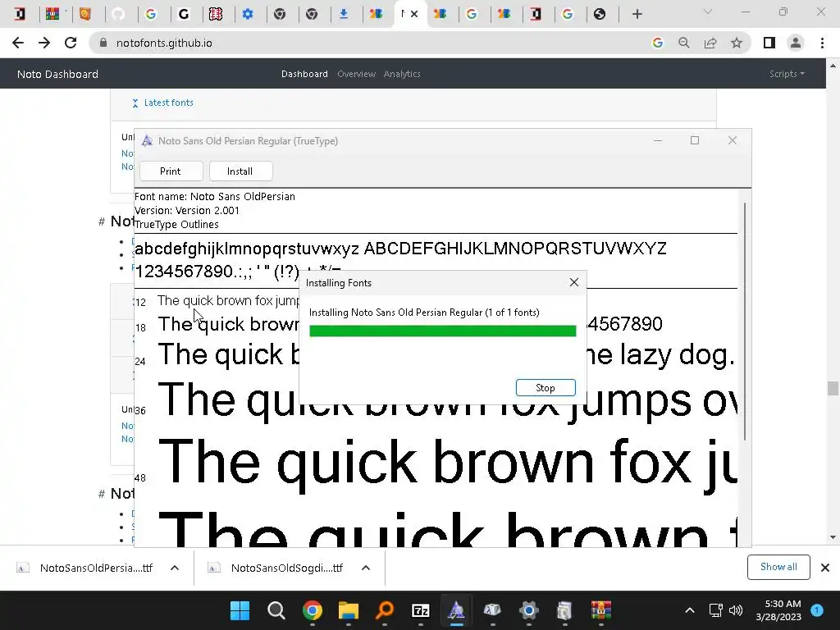Go forward in browser history

(44, 43)
